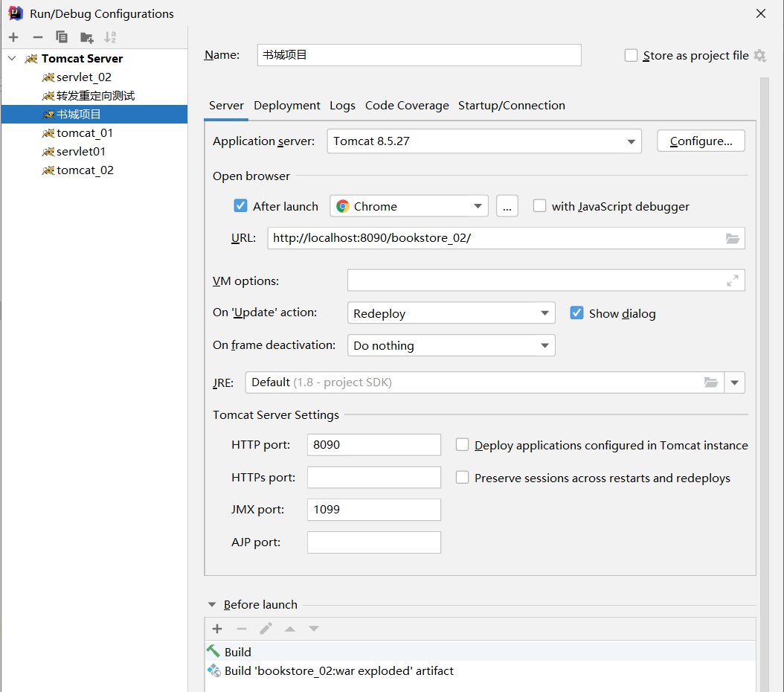Uncheck the After launch checkbox
This screenshot has width=784, height=692.
point(240,206)
